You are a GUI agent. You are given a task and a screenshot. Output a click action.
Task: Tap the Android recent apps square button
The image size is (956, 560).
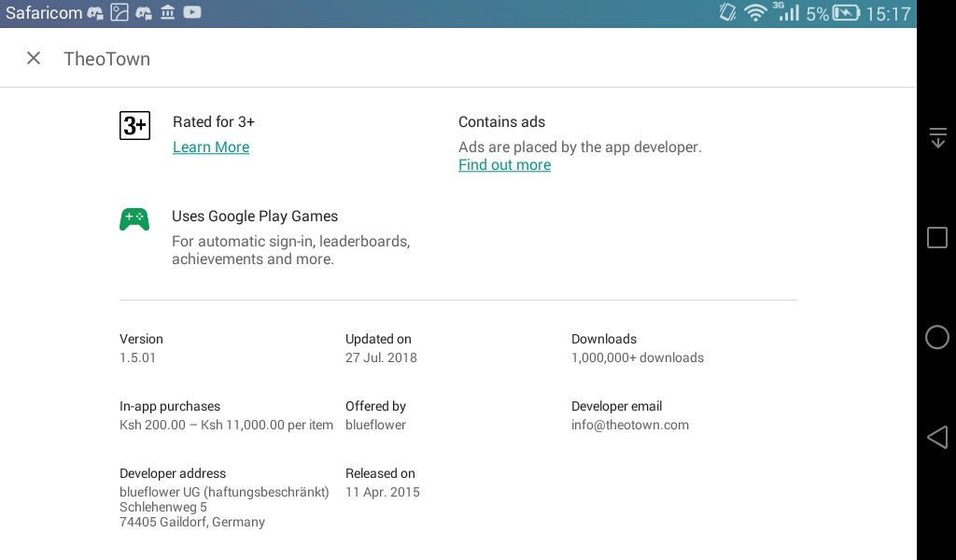(937, 237)
